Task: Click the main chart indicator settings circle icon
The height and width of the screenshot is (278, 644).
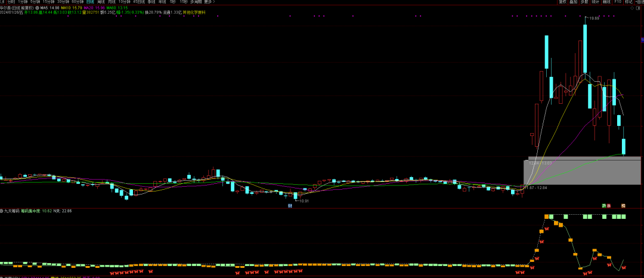Action: [x=38, y=8]
